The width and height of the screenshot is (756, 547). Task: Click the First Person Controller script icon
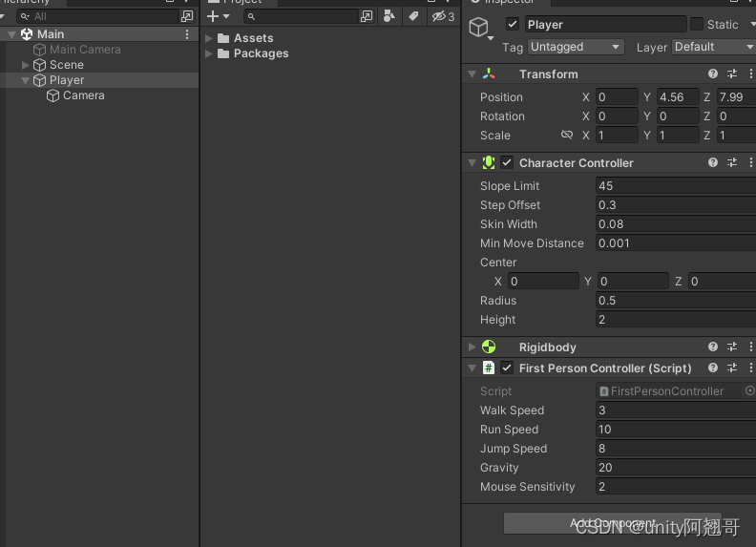[489, 368]
